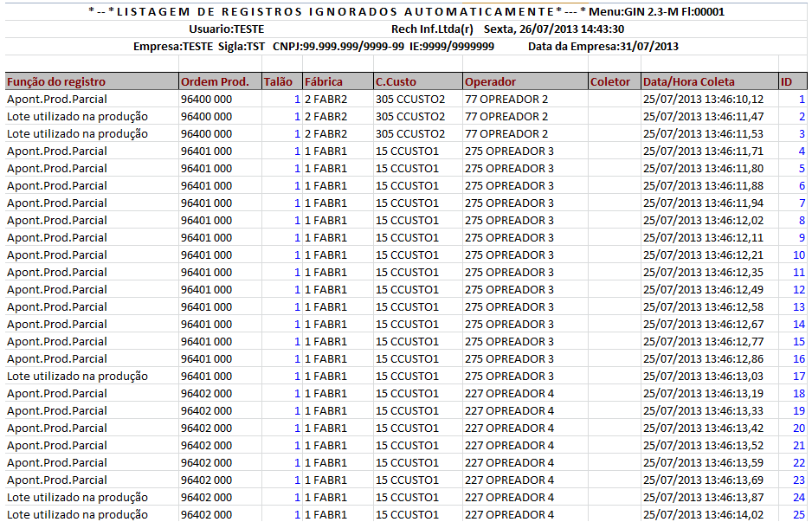The image size is (812, 522).
Task: Select '305 CCUSTO2' in row ID 2
Action: [x=410, y=117]
